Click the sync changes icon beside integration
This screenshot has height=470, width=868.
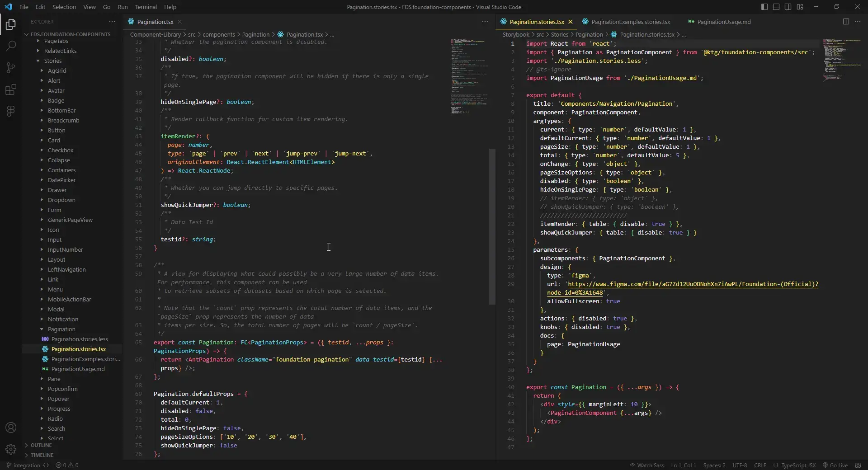(46, 465)
